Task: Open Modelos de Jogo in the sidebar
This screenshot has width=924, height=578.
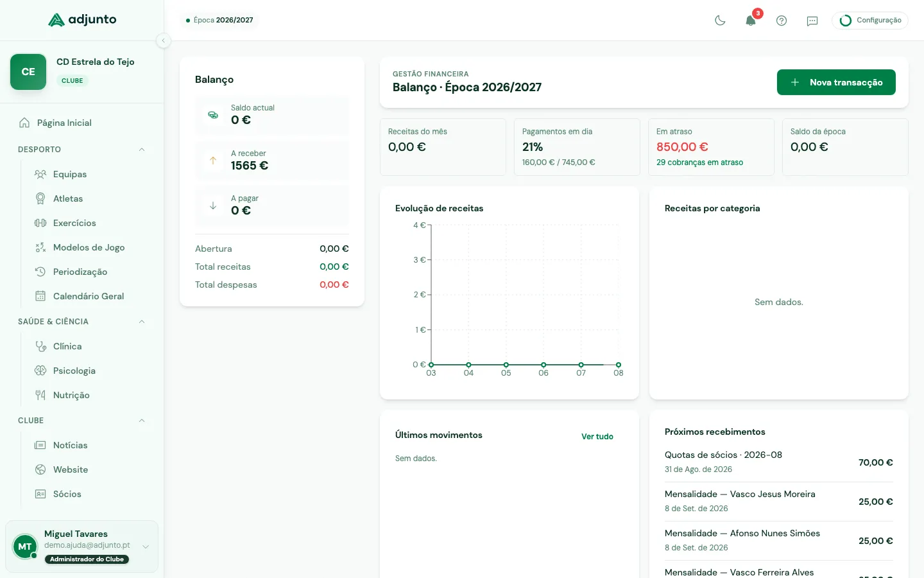Action: [89, 247]
